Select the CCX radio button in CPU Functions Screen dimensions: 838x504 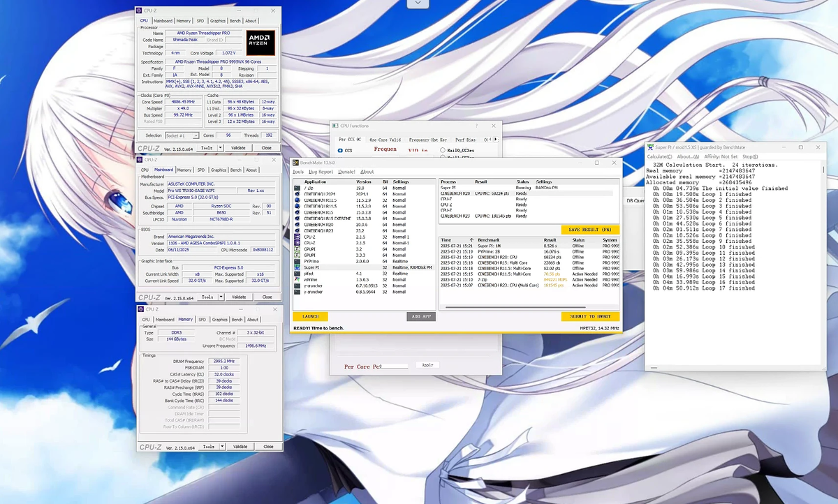[x=340, y=150]
